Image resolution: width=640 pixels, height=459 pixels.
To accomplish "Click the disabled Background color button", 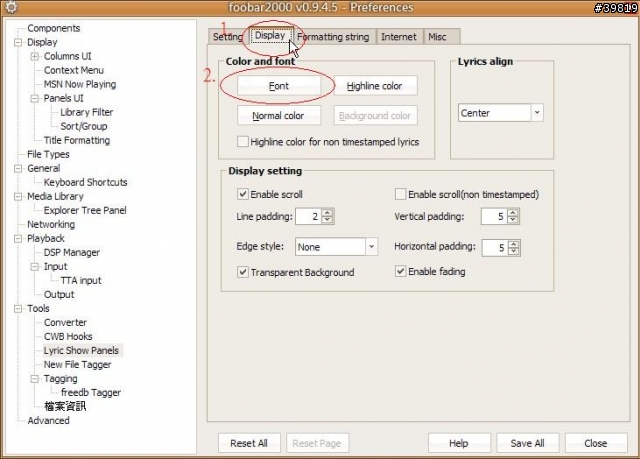I will click(375, 115).
